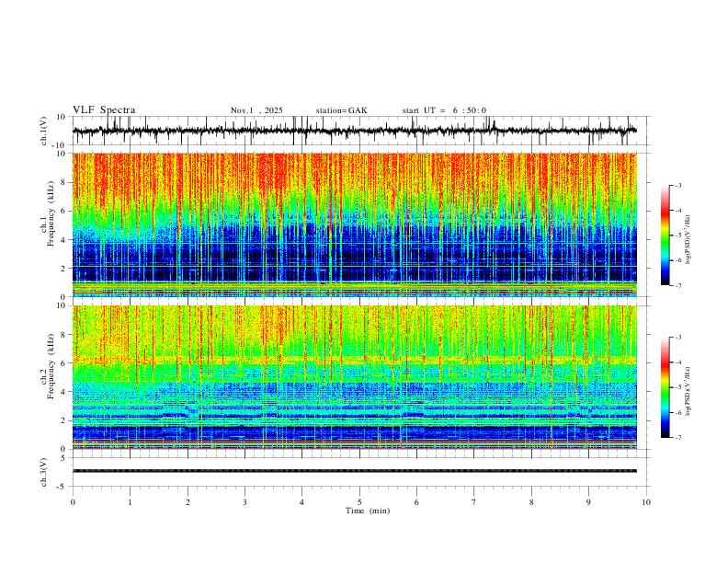Select the date 'Nov.1 , 2025'
Viewport: 728px width, 563px height.
256,110
